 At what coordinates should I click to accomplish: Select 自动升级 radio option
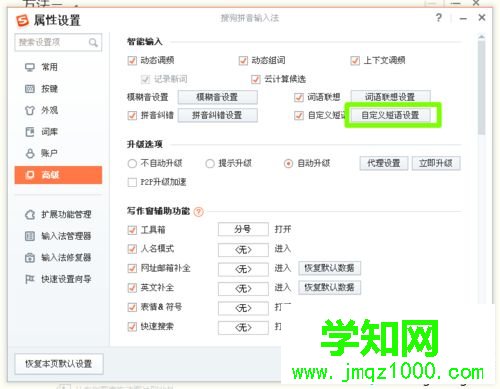pos(288,164)
